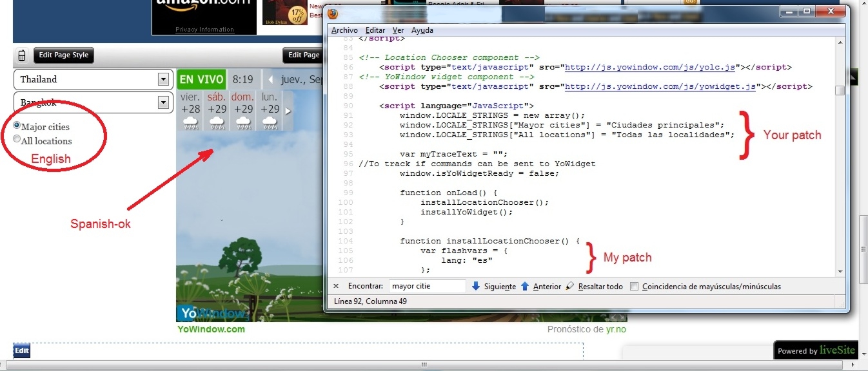Select the All locations radio button
The image size is (868, 371).
pyautogui.click(x=17, y=139)
